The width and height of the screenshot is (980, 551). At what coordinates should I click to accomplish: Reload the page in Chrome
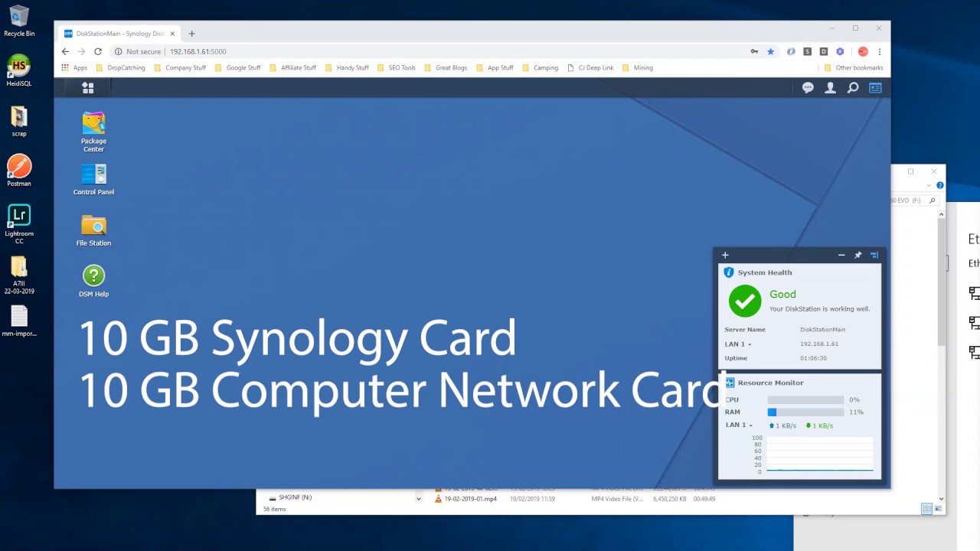(x=98, y=51)
